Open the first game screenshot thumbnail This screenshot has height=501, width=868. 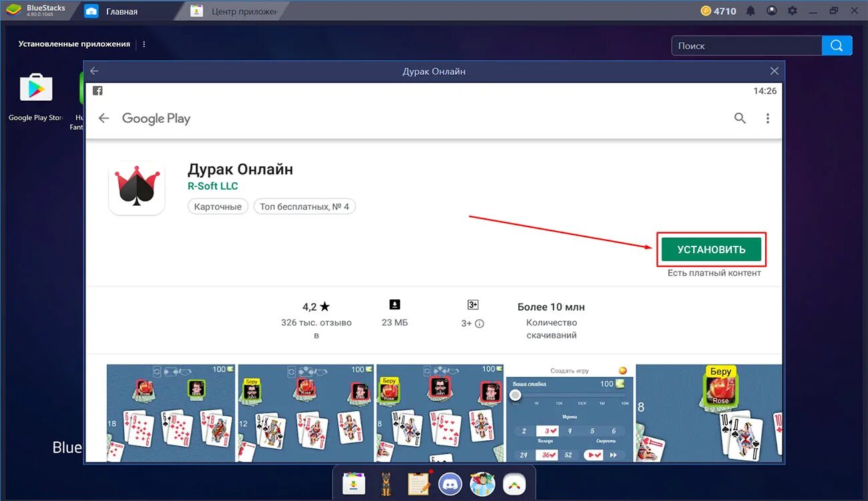[171, 413]
